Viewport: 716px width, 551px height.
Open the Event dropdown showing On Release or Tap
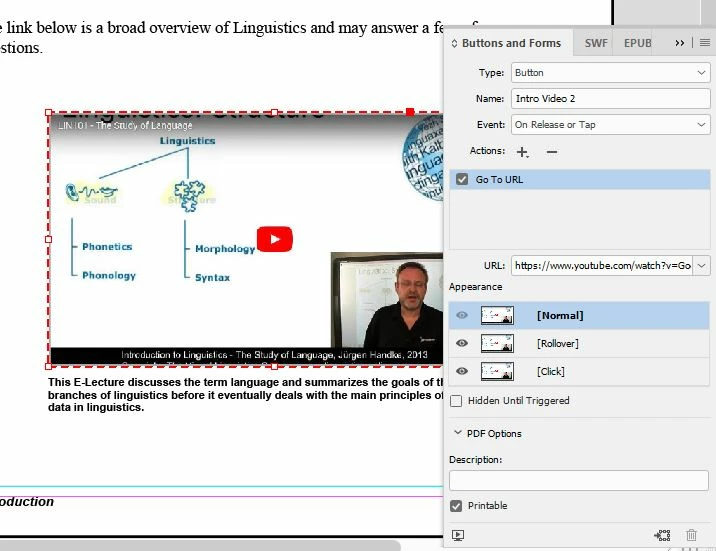[611, 125]
